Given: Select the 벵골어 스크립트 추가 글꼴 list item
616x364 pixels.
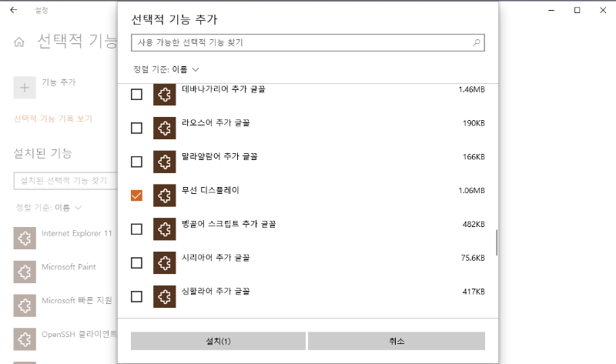Looking at the screenshot, I should (x=308, y=229).
